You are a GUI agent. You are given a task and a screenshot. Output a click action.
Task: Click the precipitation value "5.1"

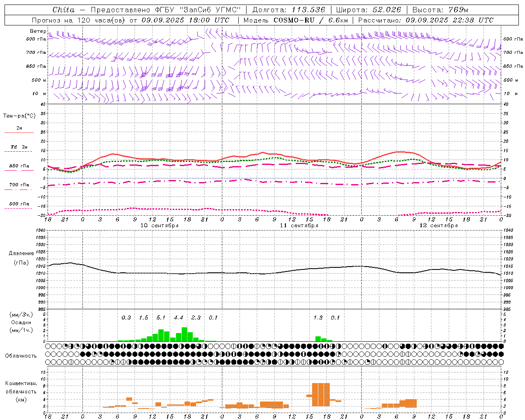[161, 317]
